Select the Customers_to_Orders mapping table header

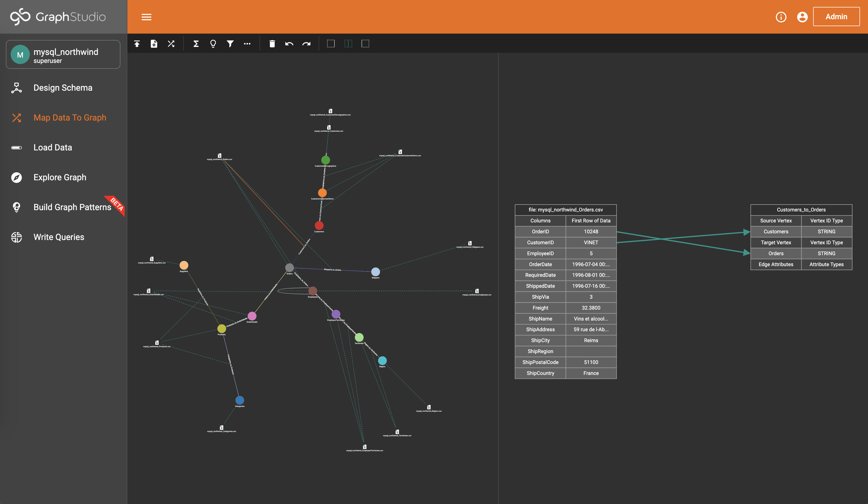(801, 210)
